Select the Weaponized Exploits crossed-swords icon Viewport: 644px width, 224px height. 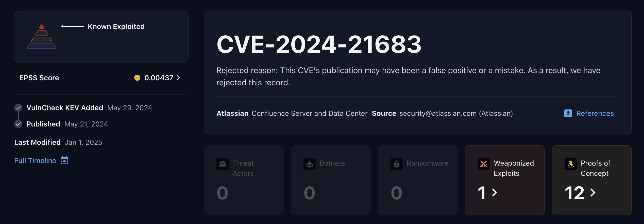coord(483,164)
